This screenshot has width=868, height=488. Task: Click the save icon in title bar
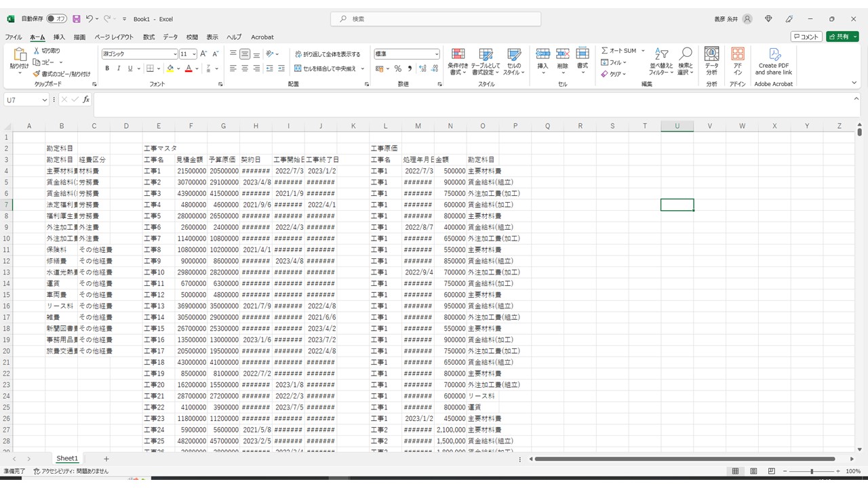point(76,19)
